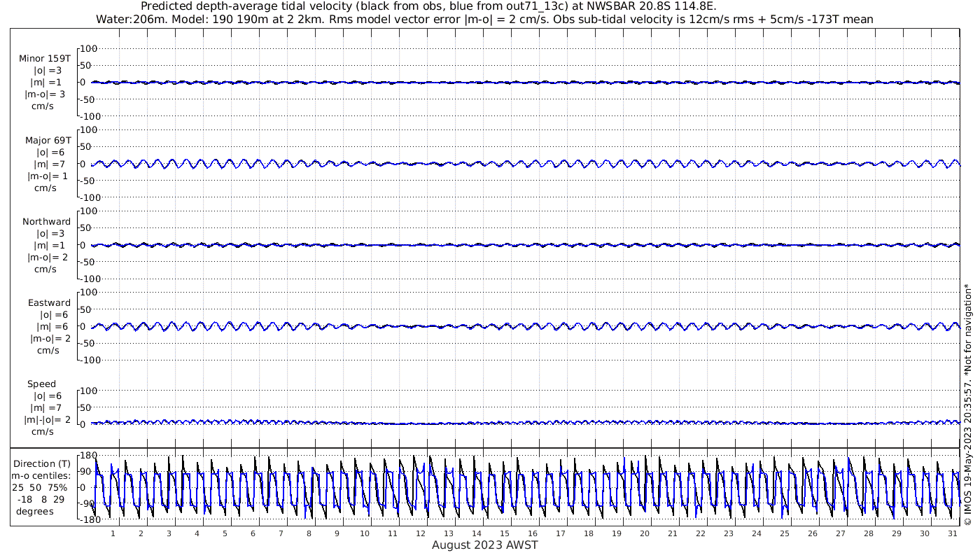Click '|m-o|= 3' in the Minor panel
Viewport: 980px width, 560px height.
coord(45,94)
